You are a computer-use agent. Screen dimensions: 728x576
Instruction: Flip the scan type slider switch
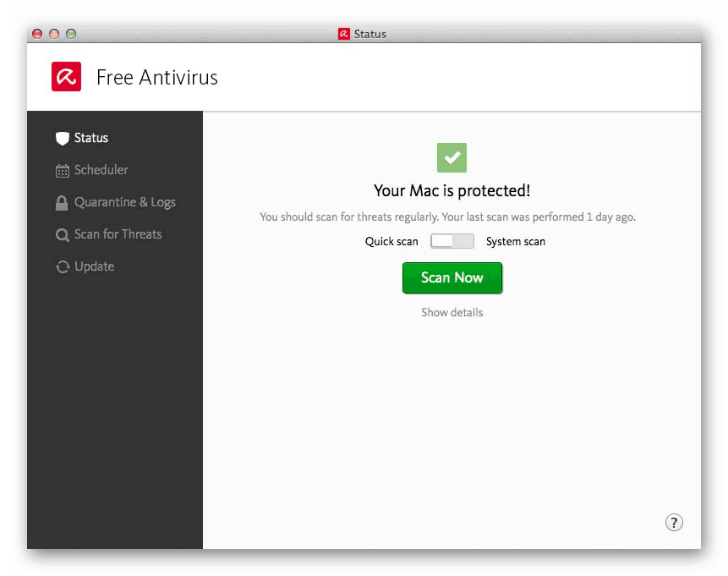[x=452, y=240]
